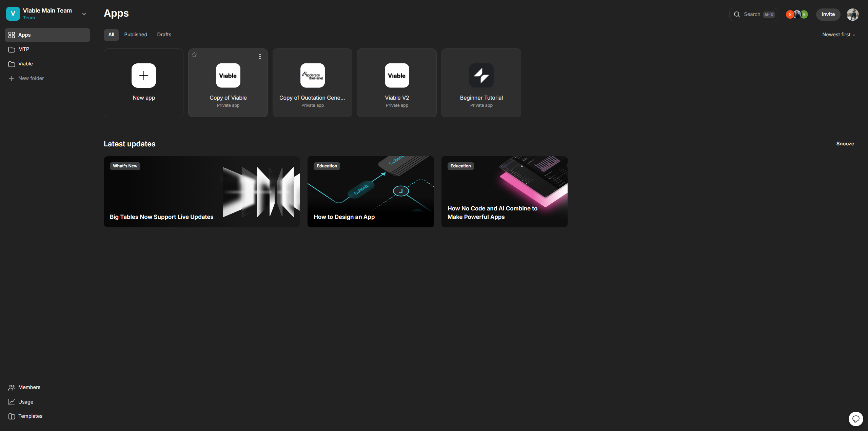Switch to the Published tab
The height and width of the screenshot is (431, 868).
coord(136,35)
